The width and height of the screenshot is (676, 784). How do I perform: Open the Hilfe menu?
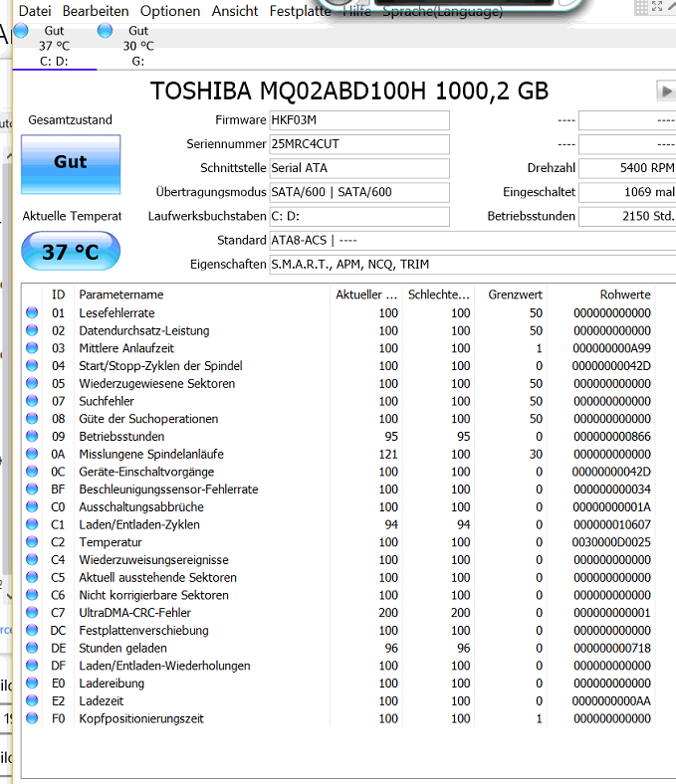356,11
